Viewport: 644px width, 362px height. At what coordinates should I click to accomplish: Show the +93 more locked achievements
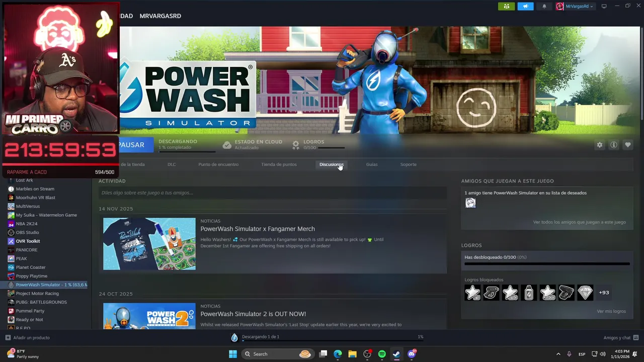604,292
